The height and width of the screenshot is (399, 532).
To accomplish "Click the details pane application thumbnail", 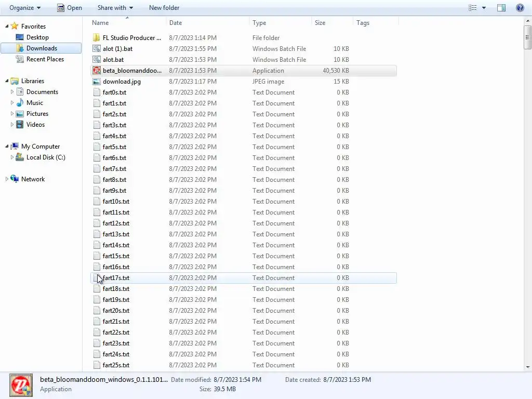I will (21, 385).
